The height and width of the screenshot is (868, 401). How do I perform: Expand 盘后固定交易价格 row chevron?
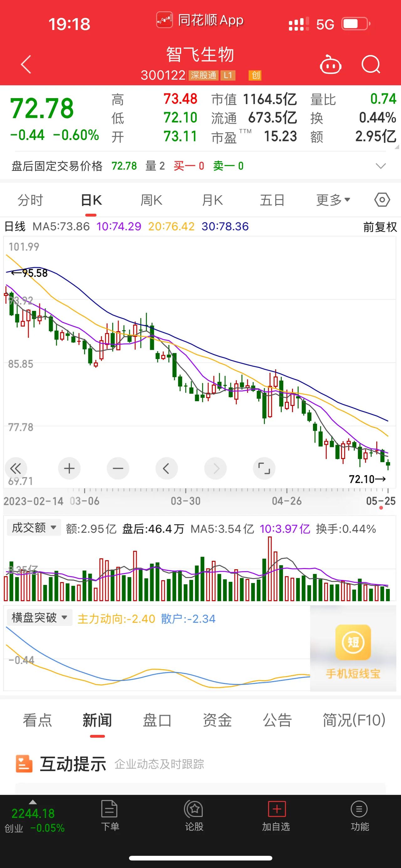click(380, 166)
